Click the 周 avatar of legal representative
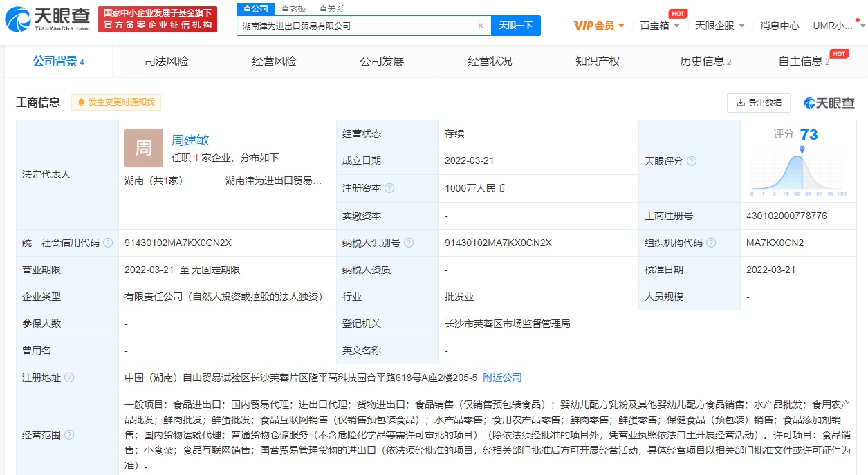The height and width of the screenshot is (475, 868). [144, 148]
